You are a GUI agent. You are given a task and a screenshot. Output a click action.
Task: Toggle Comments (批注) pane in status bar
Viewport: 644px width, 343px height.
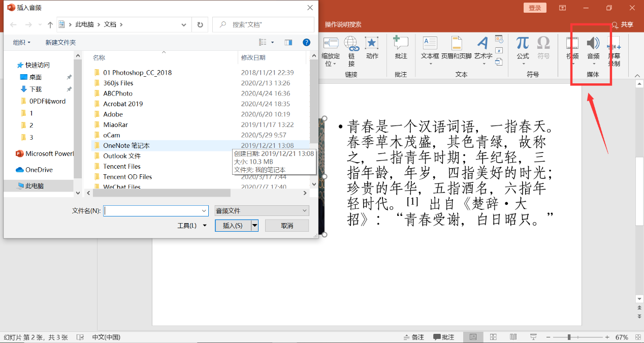point(444,337)
